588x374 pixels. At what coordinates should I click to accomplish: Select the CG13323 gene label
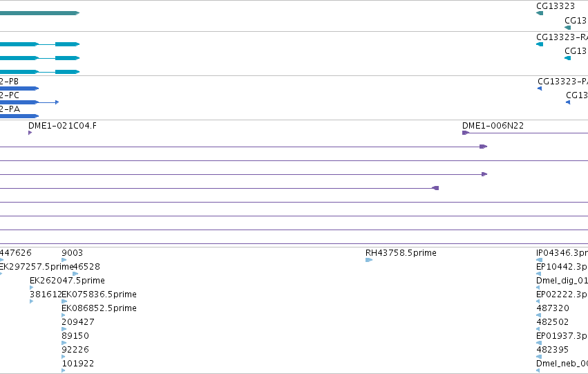(556, 6)
